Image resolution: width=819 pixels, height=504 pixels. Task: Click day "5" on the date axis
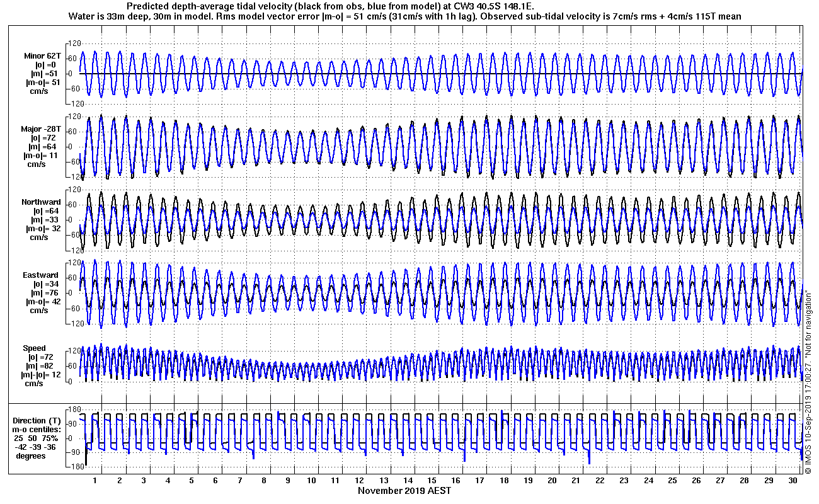(192, 481)
